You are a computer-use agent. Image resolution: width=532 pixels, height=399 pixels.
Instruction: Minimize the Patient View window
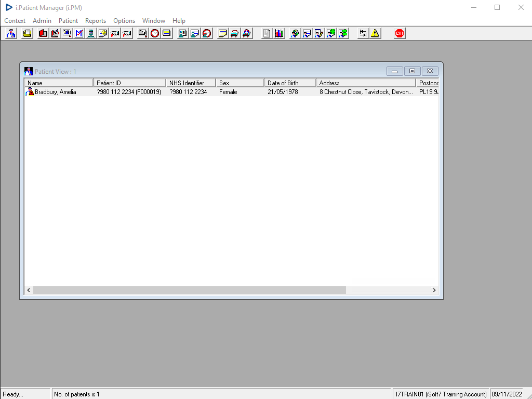coord(395,71)
